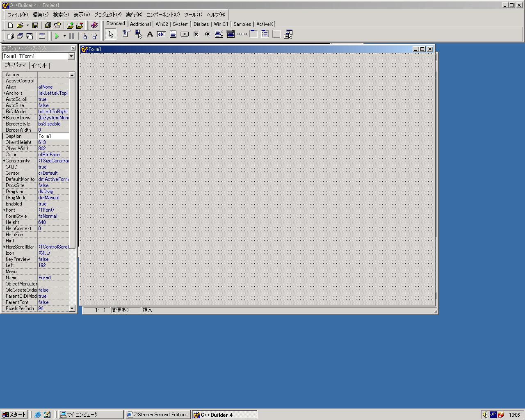Select the ComboBox component icon

click(x=231, y=34)
